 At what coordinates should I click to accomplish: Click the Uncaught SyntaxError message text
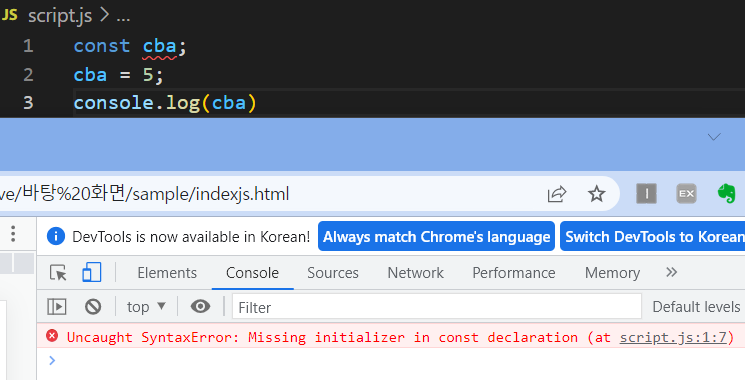click(322, 337)
